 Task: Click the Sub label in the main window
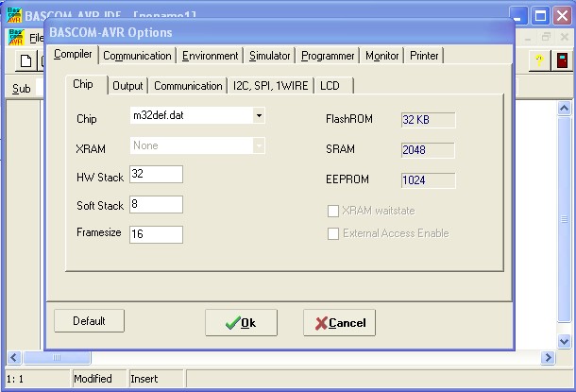pyautogui.click(x=22, y=89)
